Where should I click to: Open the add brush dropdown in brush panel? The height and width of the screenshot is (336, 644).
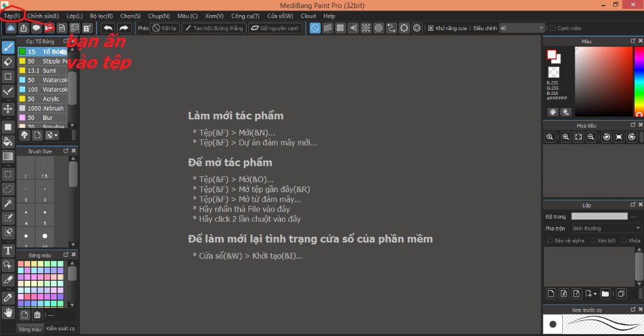point(52,135)
